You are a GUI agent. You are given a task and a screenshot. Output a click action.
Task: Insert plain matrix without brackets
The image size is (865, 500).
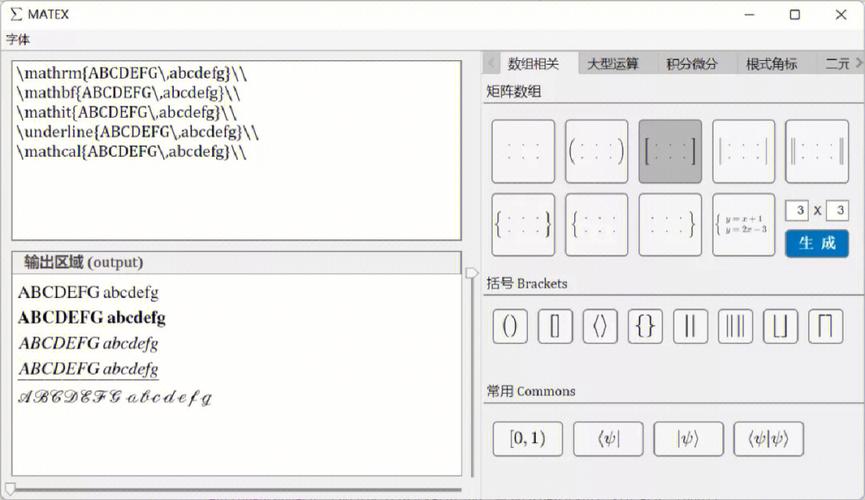523,151
